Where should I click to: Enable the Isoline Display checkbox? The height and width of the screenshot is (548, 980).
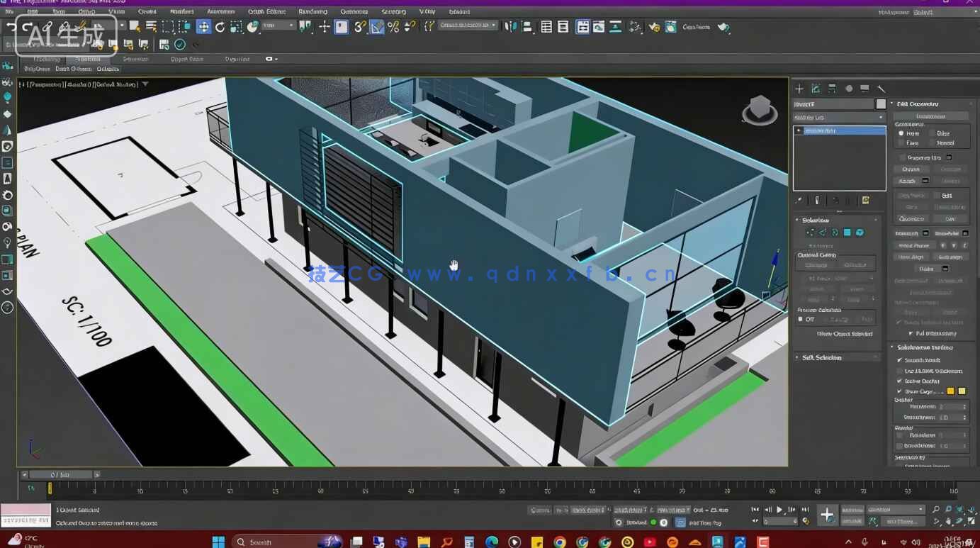pos(900,381)
